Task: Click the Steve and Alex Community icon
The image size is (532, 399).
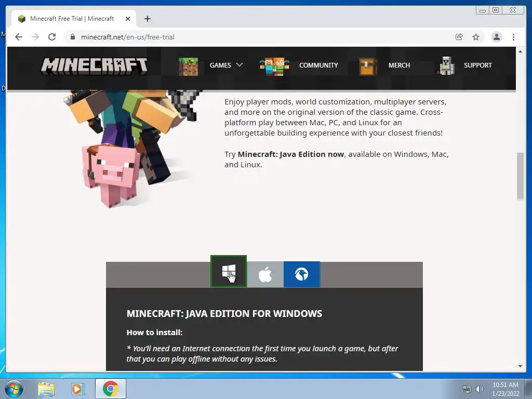Action: tap(274, 66)
